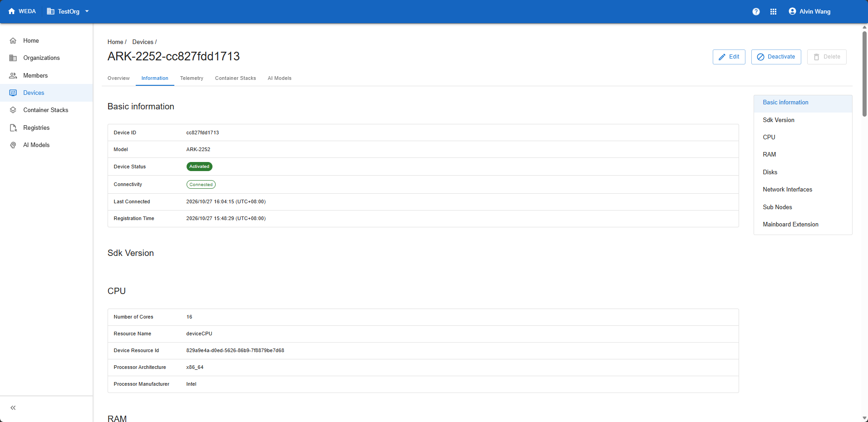Click the ARK-2252-cc827fdd1713 page title
Image resolution: width=868 pixels, height=422 pixels.
click(x=173, y=56)
